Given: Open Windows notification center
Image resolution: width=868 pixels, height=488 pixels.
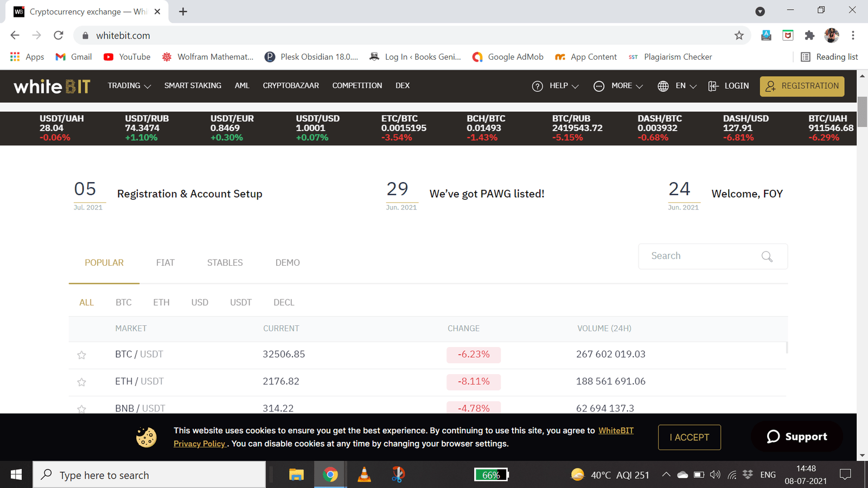Looking at the screenshot, I should (845, 475).
